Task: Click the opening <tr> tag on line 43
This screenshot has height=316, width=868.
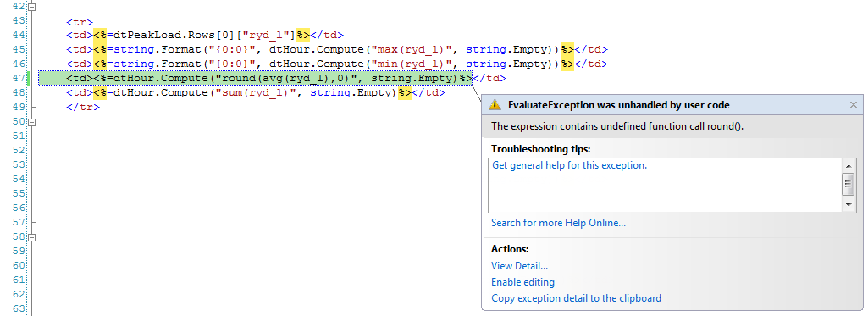Action: pos(80,22)
